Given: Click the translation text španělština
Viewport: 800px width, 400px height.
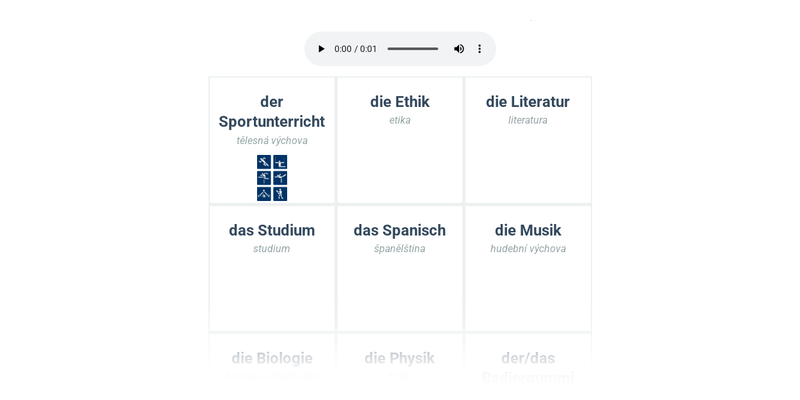Looking at the screenshot, I should [x=400, y=249].
